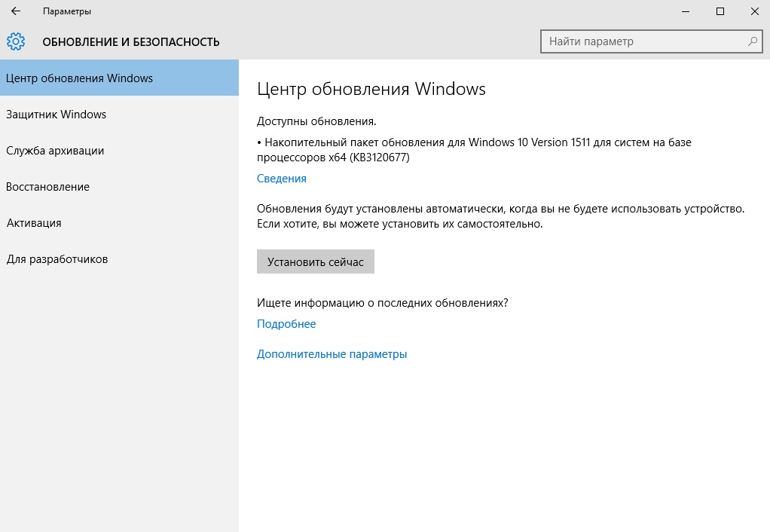
Task: Click the 'Доступны обновления.' status text
Action: pos(316,121)
